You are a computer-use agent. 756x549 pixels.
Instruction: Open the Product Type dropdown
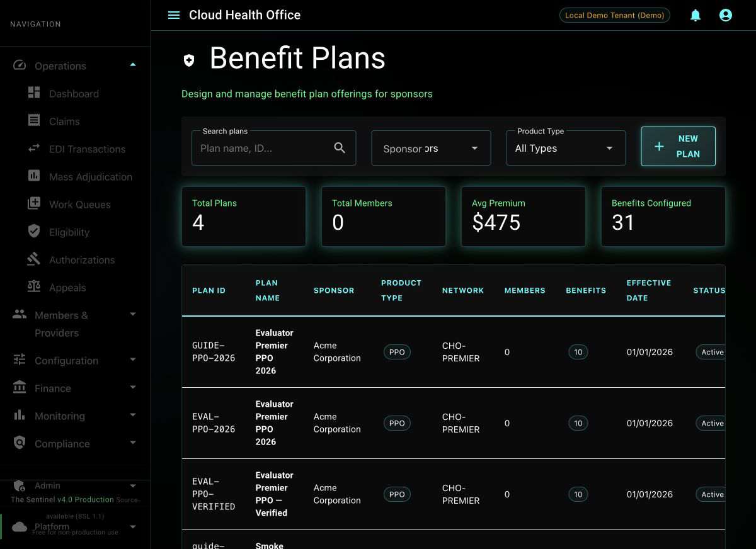[566, 148]
